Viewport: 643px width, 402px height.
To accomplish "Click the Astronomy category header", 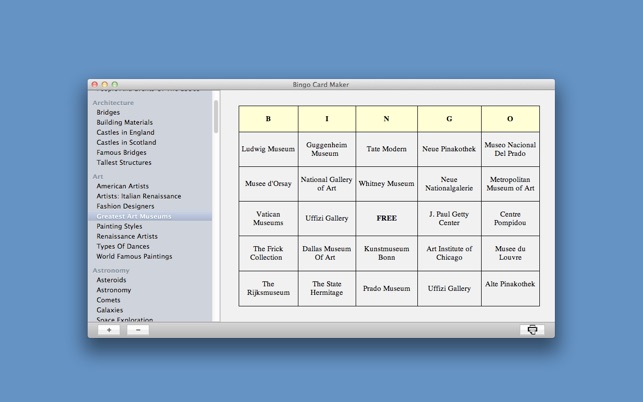I will [x=111, y=270].
